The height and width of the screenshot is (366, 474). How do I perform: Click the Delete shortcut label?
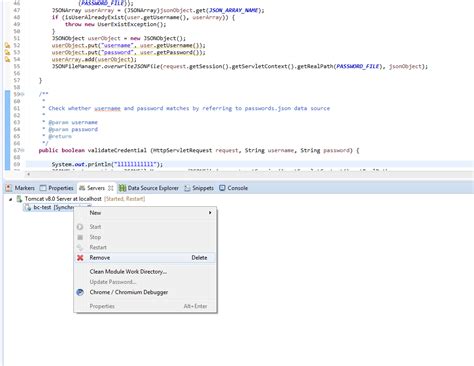pos(199,258)
